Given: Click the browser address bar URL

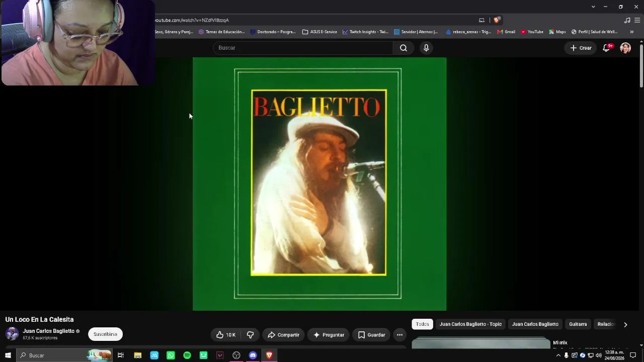Looking at the screenshot, I should click(x=192, y=20).
